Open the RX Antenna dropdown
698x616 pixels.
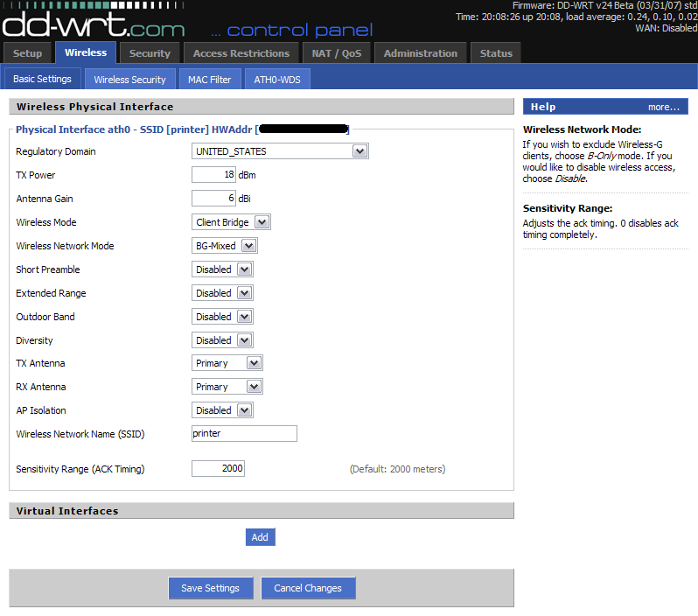227,387
